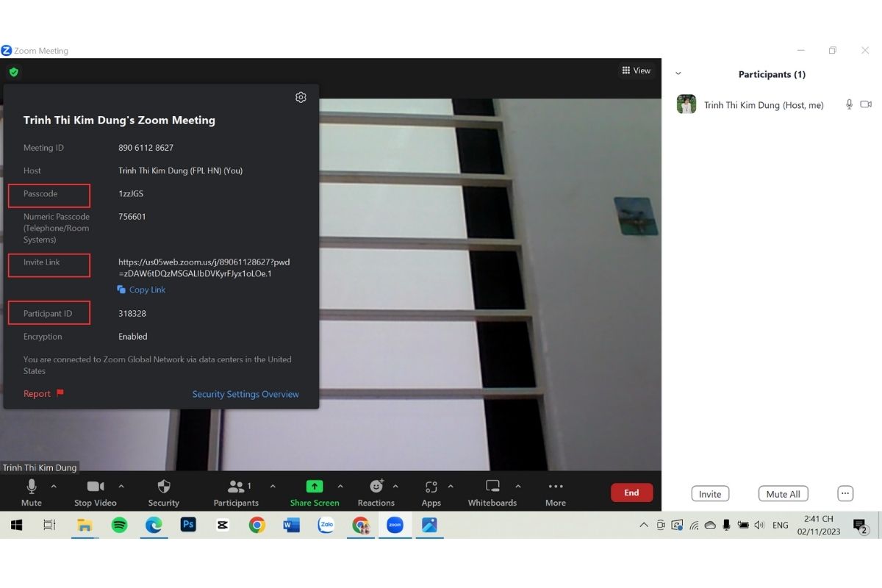Click Mute All in Participants panel
Image resolution: width=882 pixels, height=588 pixels.
pyautogui.click(x=784, y=494)
